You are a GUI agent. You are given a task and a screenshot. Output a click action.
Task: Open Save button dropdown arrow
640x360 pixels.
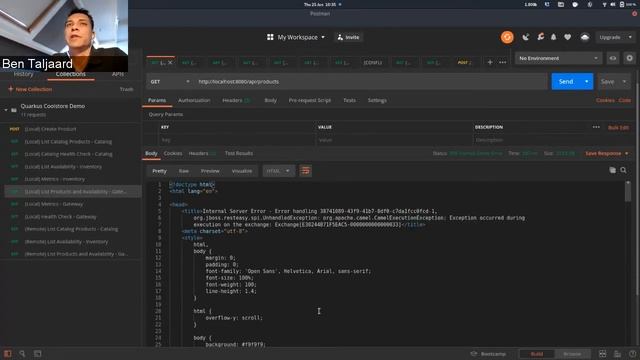[624, 82]
